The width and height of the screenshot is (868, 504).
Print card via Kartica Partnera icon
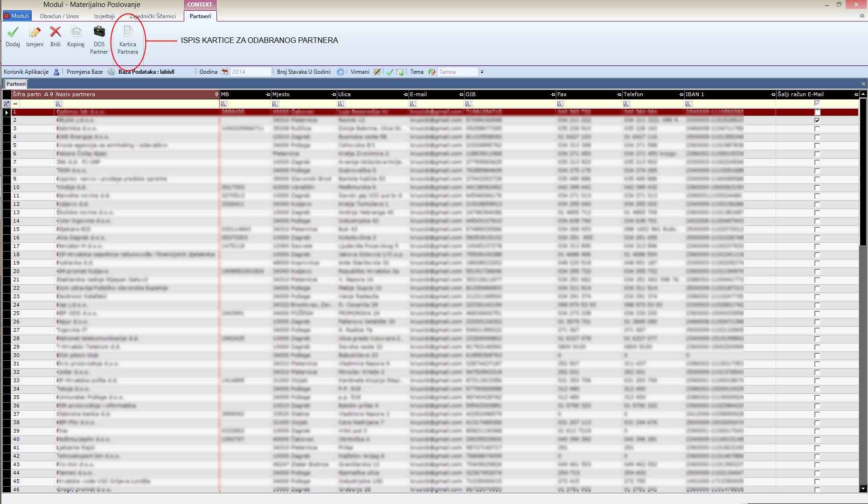128,32
